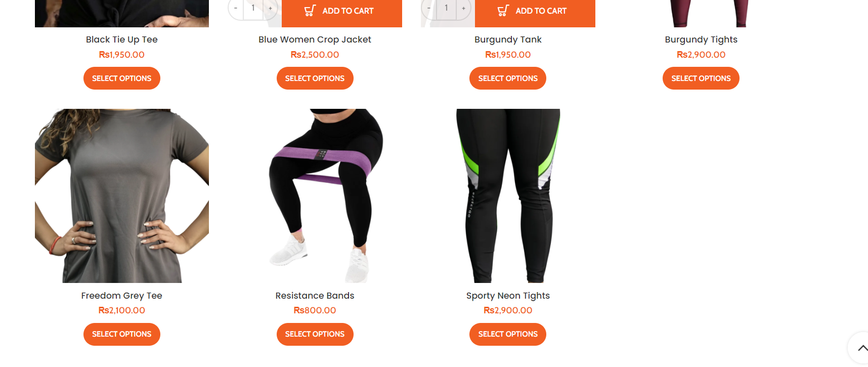Open the Burgundy Tights title link

tap(701, 39)
